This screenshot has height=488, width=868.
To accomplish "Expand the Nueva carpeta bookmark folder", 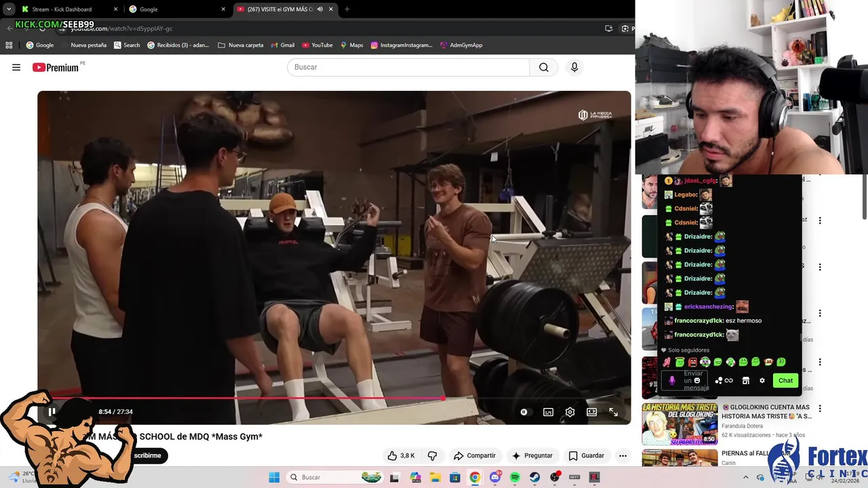I will pyautogui.click(x=241, y=45).
